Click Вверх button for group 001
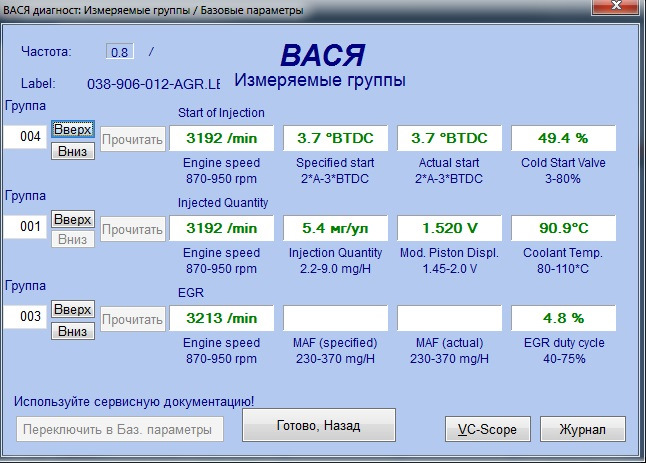 click(x=73, y=219)
